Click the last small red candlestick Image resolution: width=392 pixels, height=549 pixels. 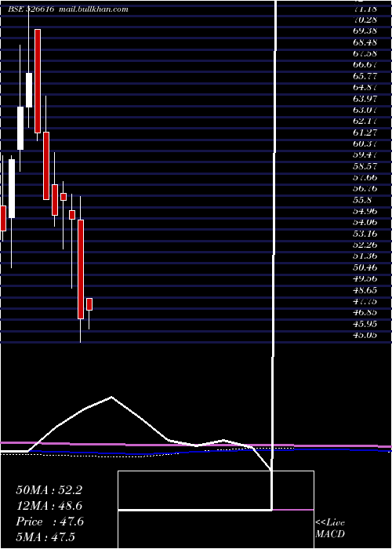[89, 304]
